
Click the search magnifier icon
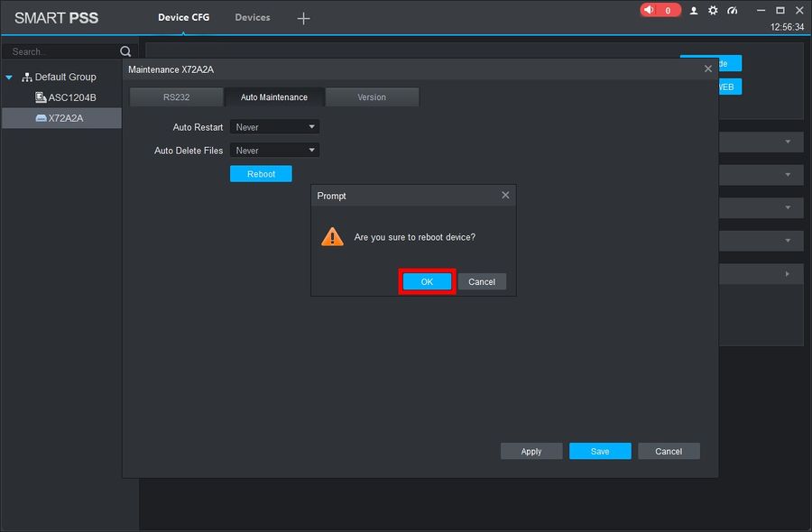(125, 51)
